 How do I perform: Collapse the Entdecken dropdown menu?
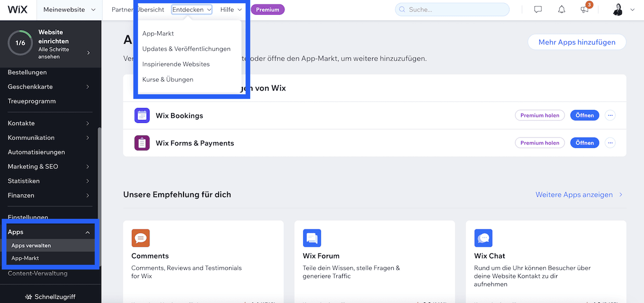point(192,10)
